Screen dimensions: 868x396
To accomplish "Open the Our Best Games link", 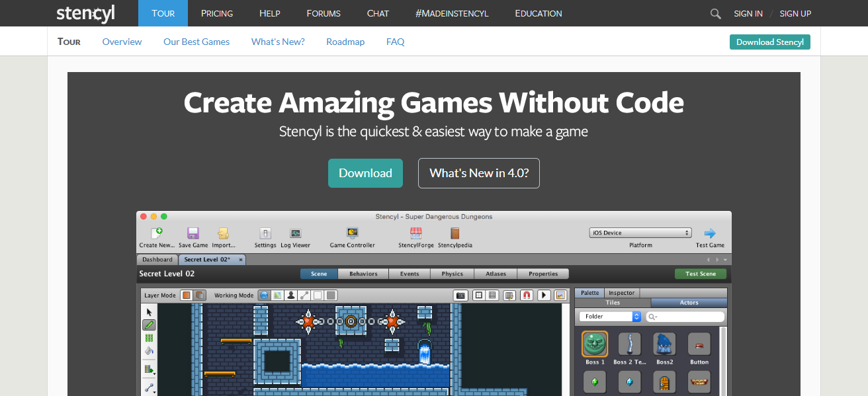I will (x=196, y=42).
